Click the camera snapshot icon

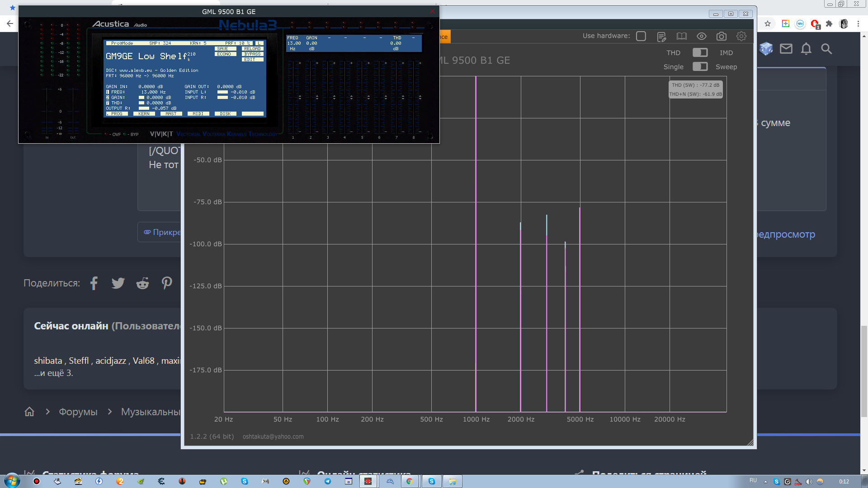tap(721, 36)
